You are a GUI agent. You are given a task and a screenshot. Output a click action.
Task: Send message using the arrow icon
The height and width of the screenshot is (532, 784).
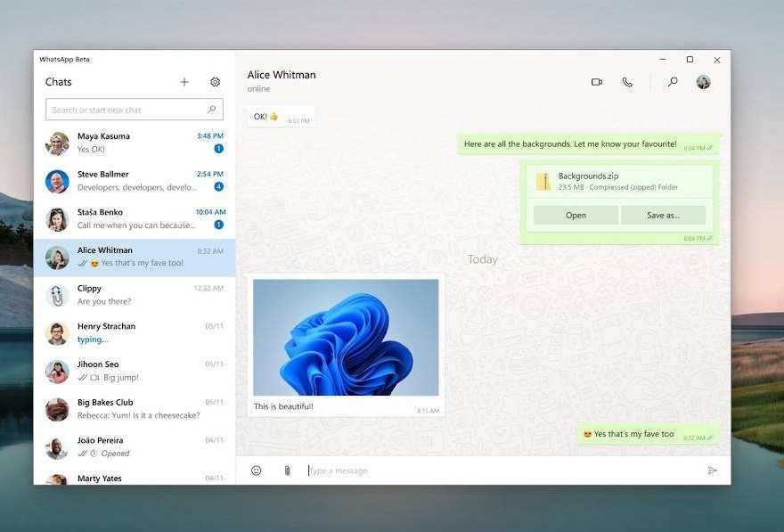[x=713, y=471]
